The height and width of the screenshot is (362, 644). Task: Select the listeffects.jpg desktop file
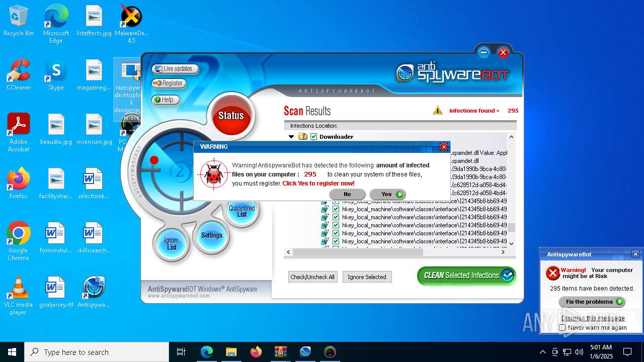point(94,21)
